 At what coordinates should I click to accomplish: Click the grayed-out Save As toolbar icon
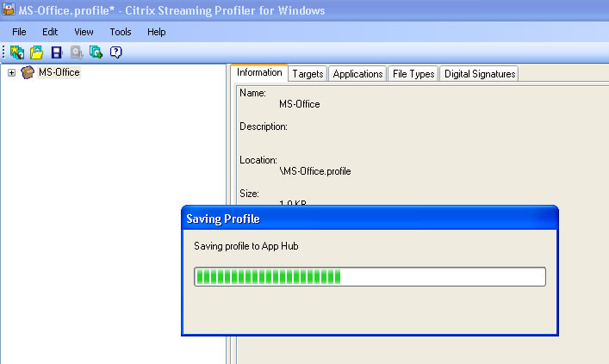click(x=77, y=52)
